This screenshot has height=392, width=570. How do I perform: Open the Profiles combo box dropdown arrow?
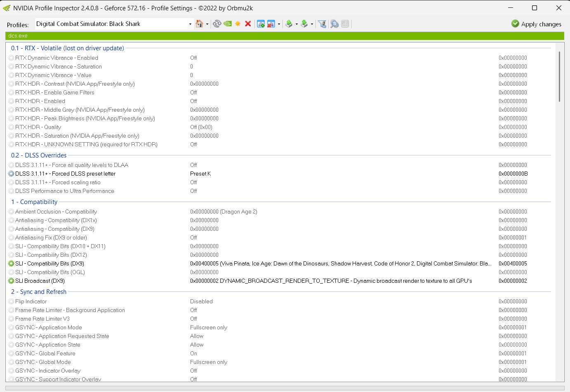pos(190,24)
